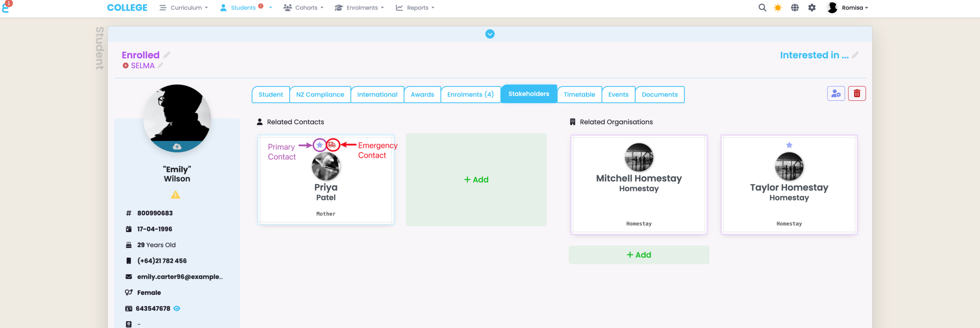
Task: Switch to the Timetable tab
Action: point(579,95)
